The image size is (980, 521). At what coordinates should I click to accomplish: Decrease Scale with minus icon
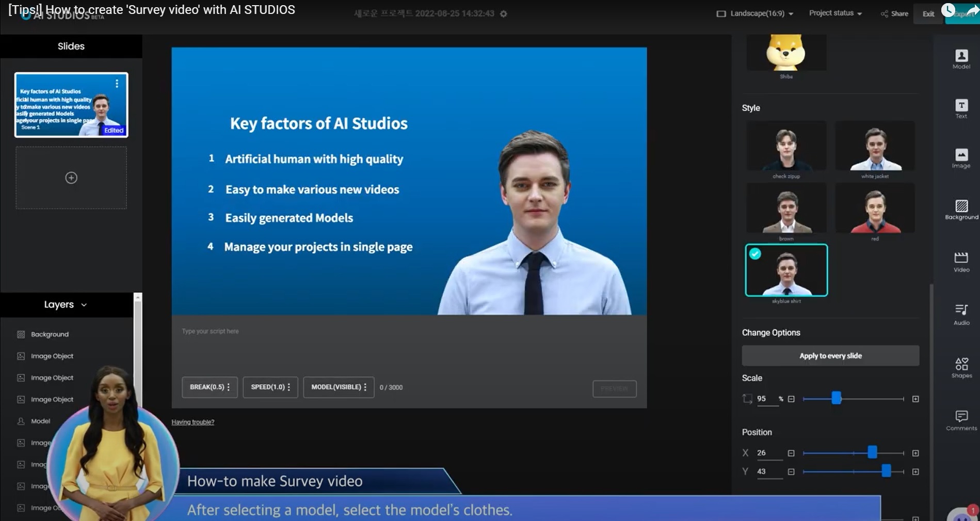(791, 399)
